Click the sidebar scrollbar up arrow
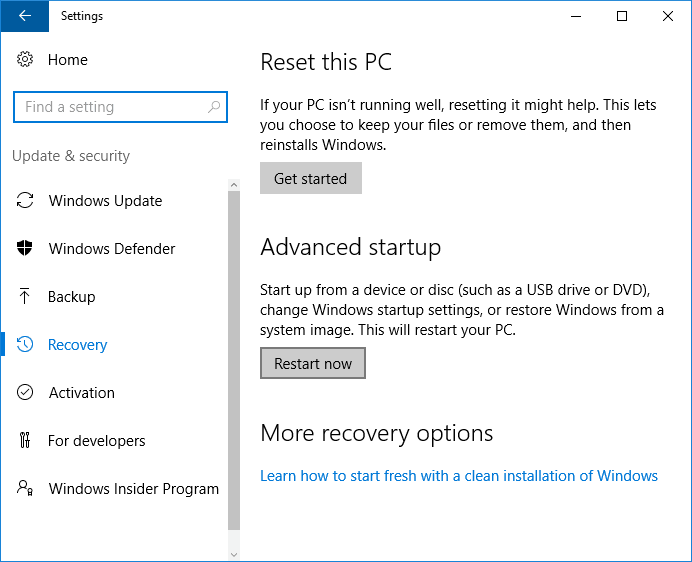Image resolution: width=692 pixels, height=562 pixels. point(234,185)
